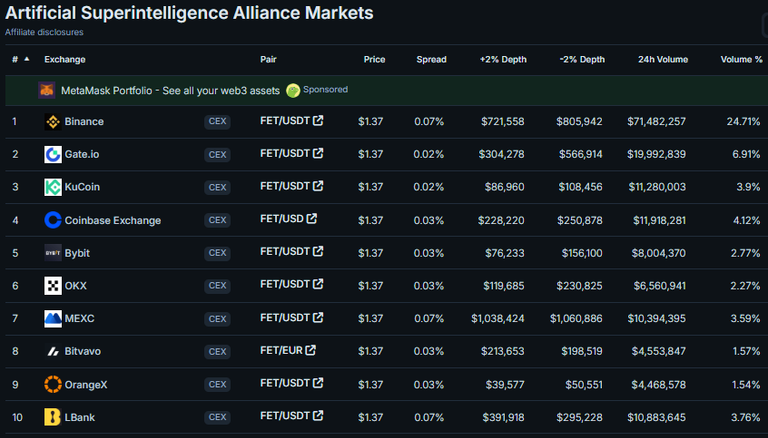Open external link icon for Bitvavo FET/EUR
768x438 pixels.
point(311,350)
